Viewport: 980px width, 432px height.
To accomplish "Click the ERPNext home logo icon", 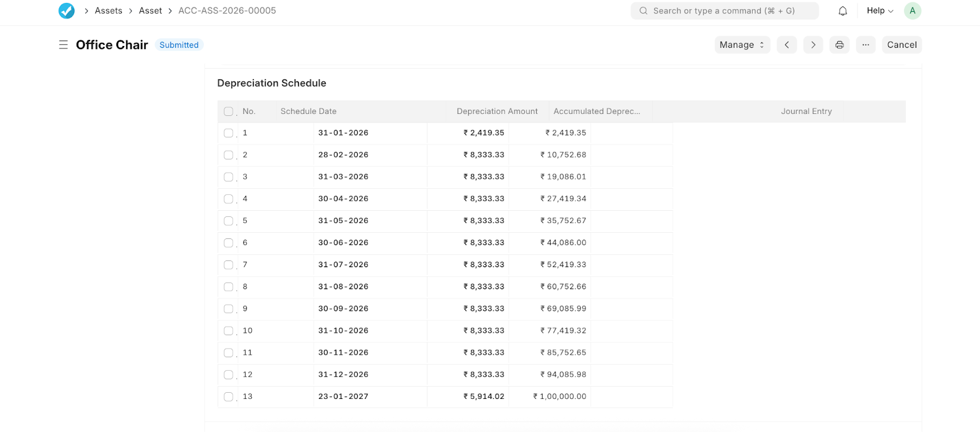I will [x=66, y=10].
